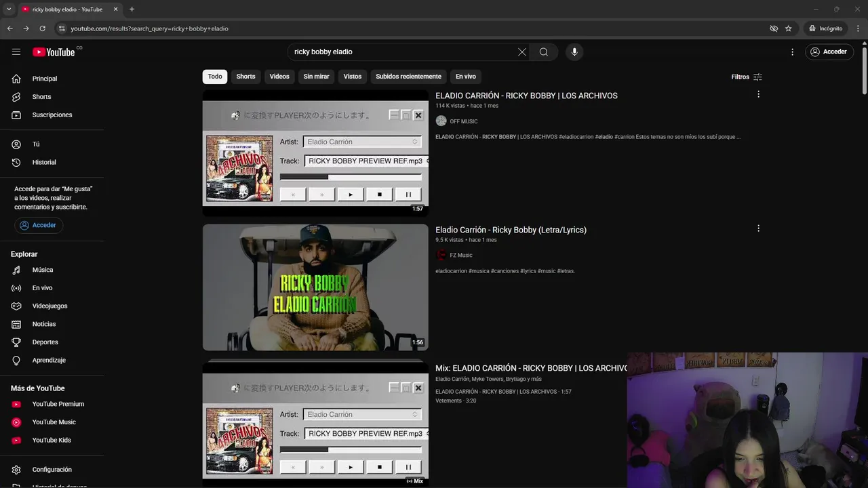View site information icon in address bar
Viewport: 868px width, 488px height.
click(x=62, y=28)
